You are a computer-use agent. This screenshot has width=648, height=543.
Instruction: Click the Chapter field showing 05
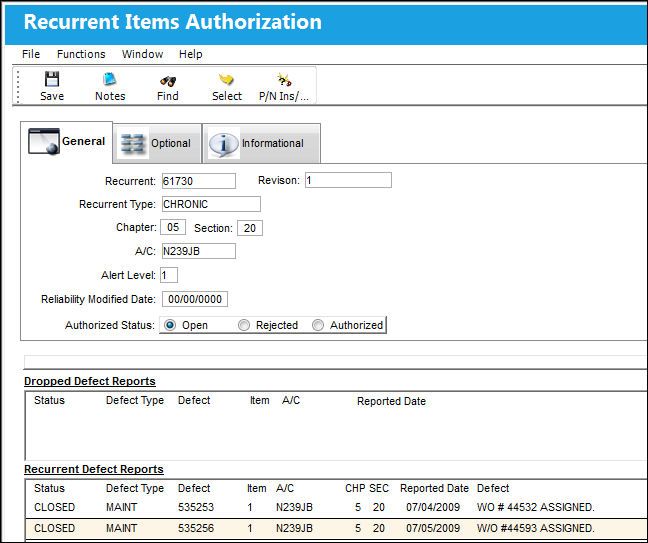(173, 227)
